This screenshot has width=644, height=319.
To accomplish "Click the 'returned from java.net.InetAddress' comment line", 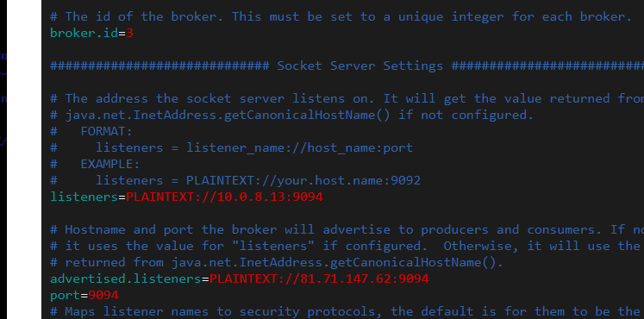I will 277,262.
